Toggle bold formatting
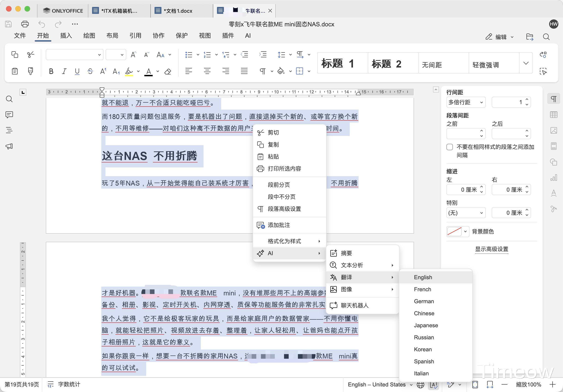This screenshot has height=392, width=563. [51, 71]
